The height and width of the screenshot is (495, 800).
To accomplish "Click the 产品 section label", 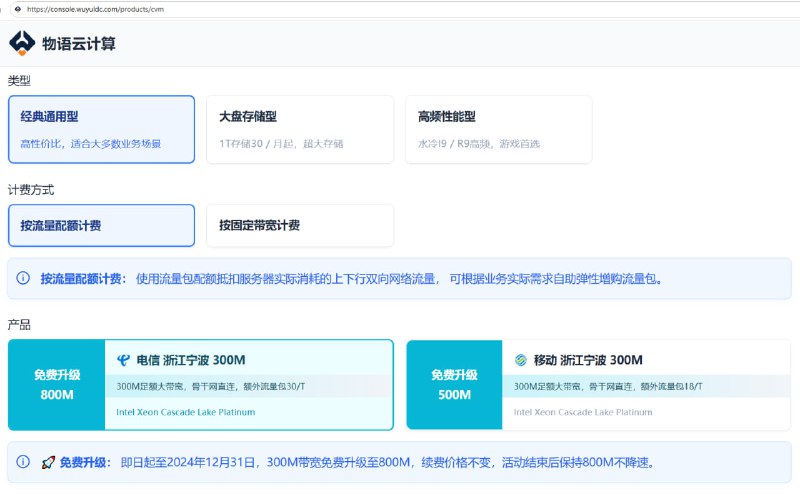I will pyautogui.click(x=19, y=325).
